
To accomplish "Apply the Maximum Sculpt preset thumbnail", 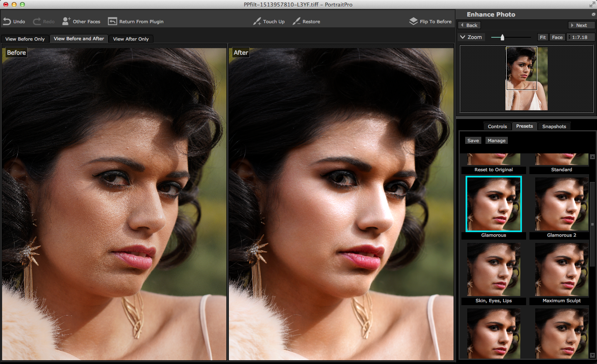I will click(x=561, y=270).
